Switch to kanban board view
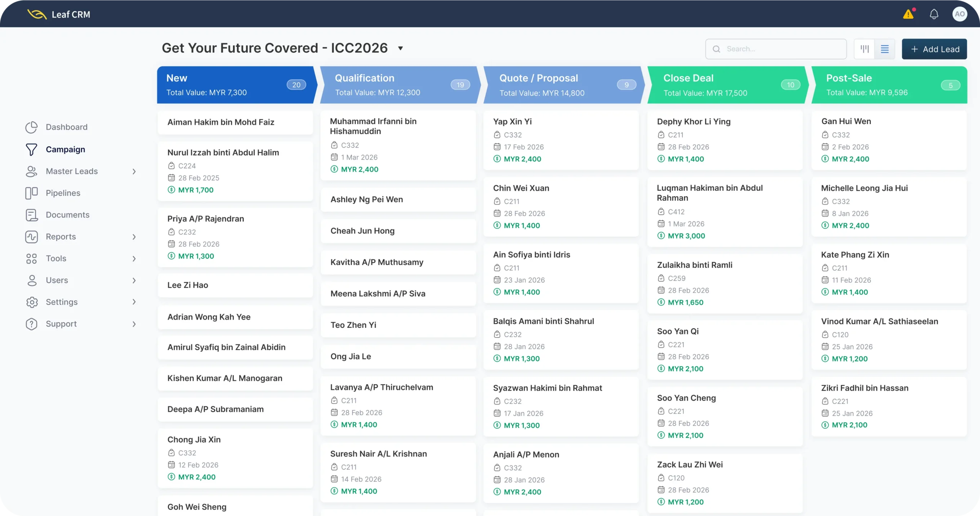 864,49
